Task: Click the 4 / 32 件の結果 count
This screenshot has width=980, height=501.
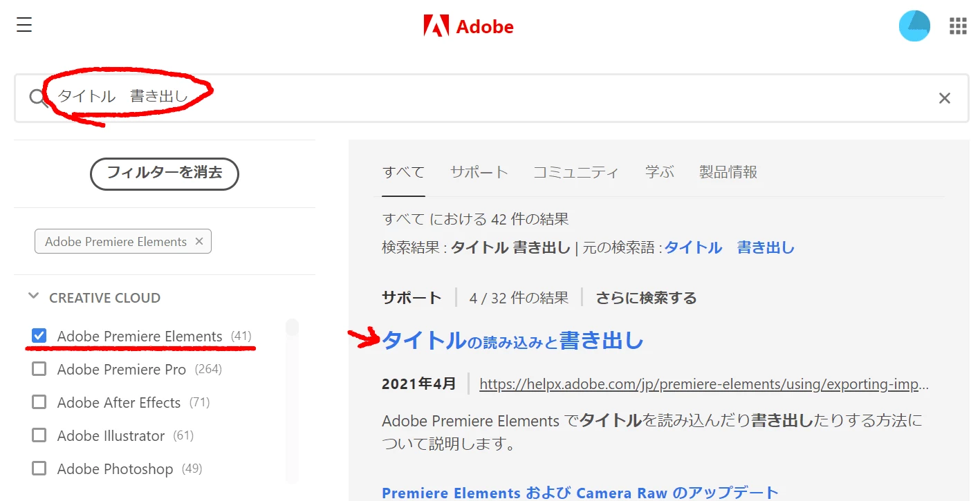Action: 519,298
